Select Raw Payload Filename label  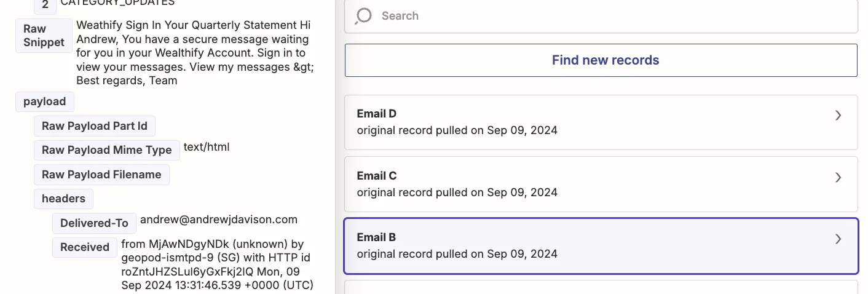coord(101,175)
